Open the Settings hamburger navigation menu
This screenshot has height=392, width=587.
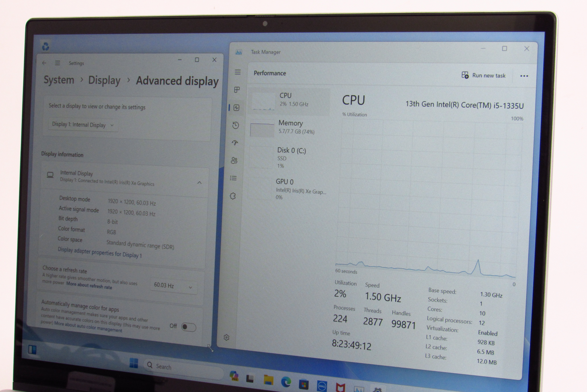(58, 63)
